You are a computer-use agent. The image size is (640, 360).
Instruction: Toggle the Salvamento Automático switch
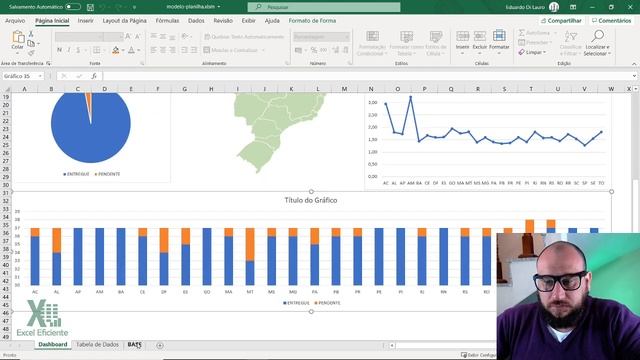click(x=73, y=7)
